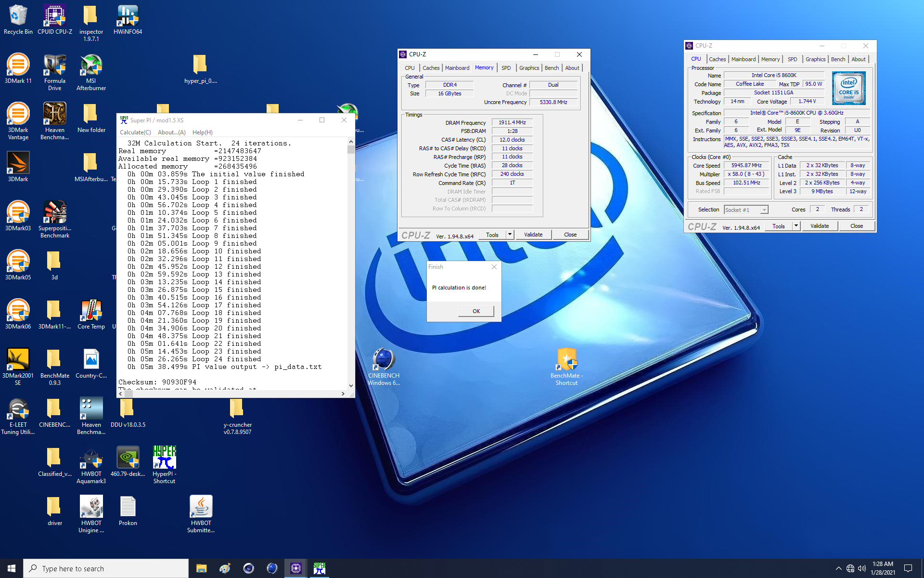Show hidden system tray icons chevron
924x578 pixels.
838,568
